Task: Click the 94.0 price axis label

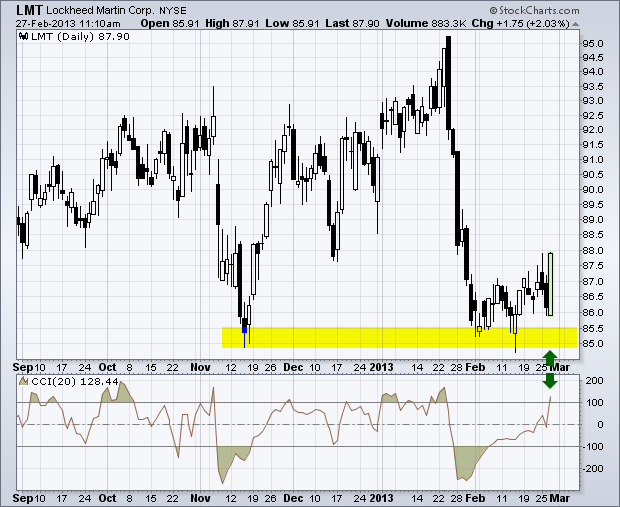Action: (593, 72)
